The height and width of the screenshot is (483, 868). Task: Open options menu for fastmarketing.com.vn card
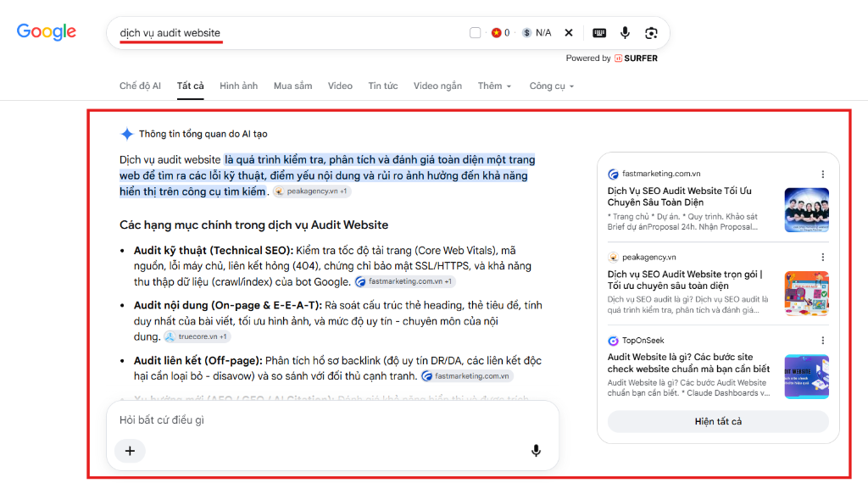coord(822,175)
